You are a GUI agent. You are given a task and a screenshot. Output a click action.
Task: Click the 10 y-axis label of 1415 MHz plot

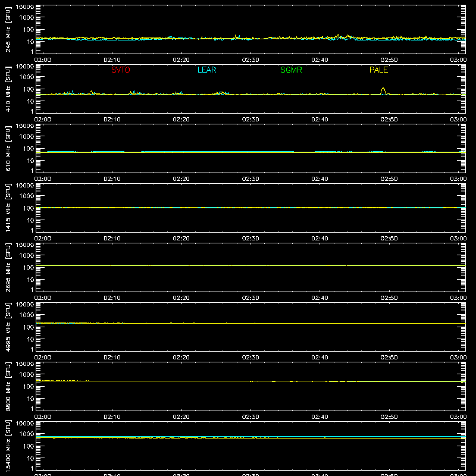[x=30, y=220]
